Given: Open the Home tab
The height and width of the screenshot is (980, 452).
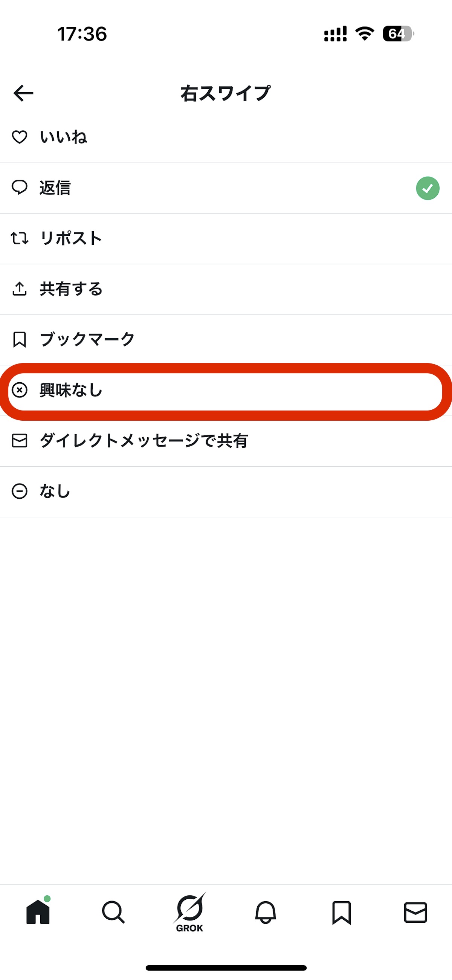Looking at the screenshot, I should 38,911.
